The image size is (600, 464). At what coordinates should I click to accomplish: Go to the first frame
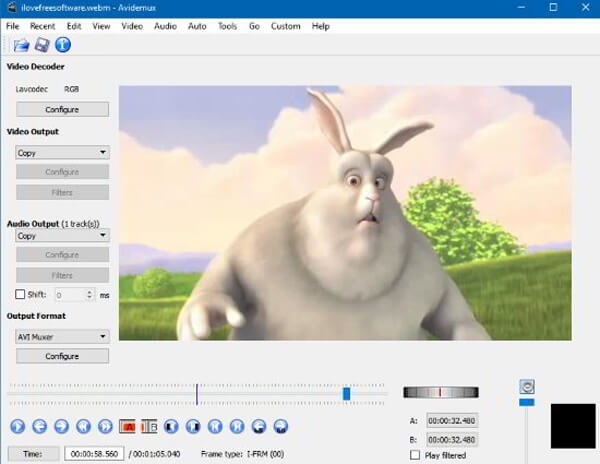tap(215, 426)
